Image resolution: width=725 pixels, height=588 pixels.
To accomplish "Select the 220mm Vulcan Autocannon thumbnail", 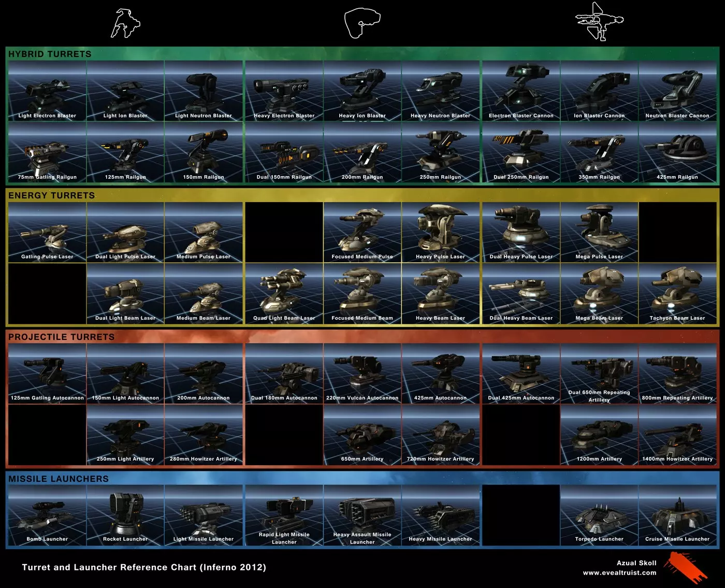I will tap(363, 374).
